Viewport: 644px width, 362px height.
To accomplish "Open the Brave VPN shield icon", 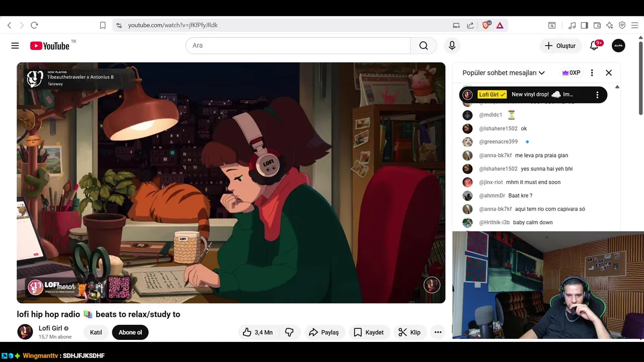I will 622,25.
